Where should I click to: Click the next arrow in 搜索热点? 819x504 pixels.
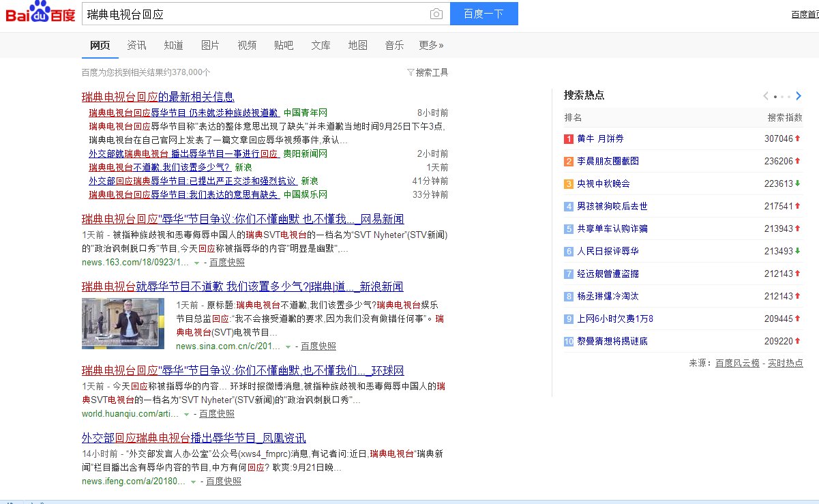(799, 96)
